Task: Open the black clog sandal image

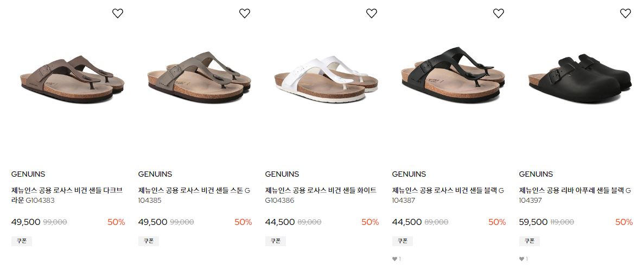Action: click(x=580, y=79)
